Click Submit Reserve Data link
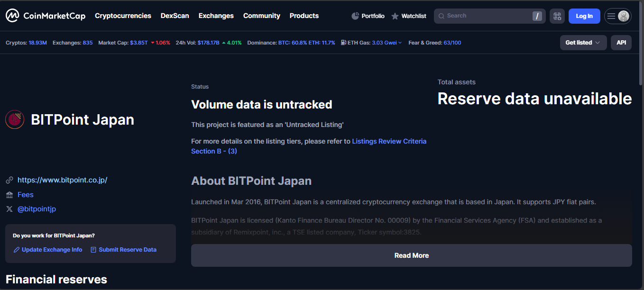The height and width of the screenshot is (290, 644). 127,250
